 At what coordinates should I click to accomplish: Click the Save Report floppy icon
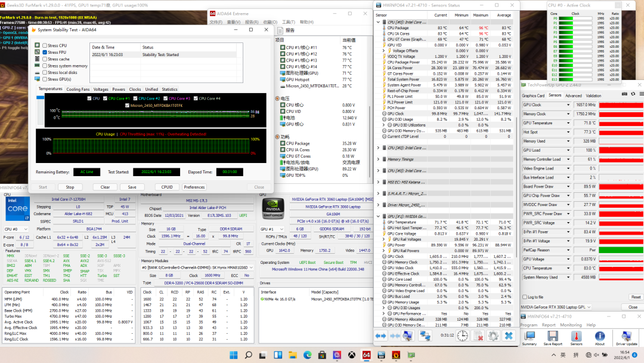(553, 336)
